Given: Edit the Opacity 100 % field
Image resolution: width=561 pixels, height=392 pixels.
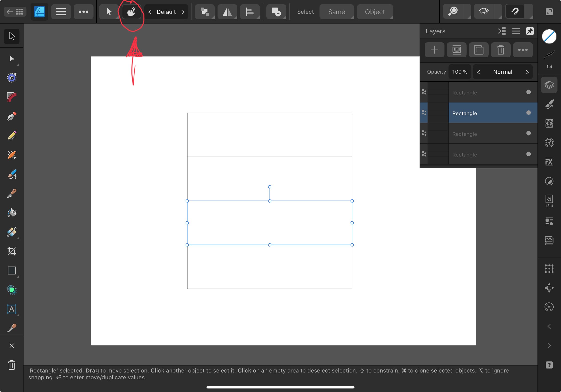Looking at the screenshot, I should tap(460, 72).
